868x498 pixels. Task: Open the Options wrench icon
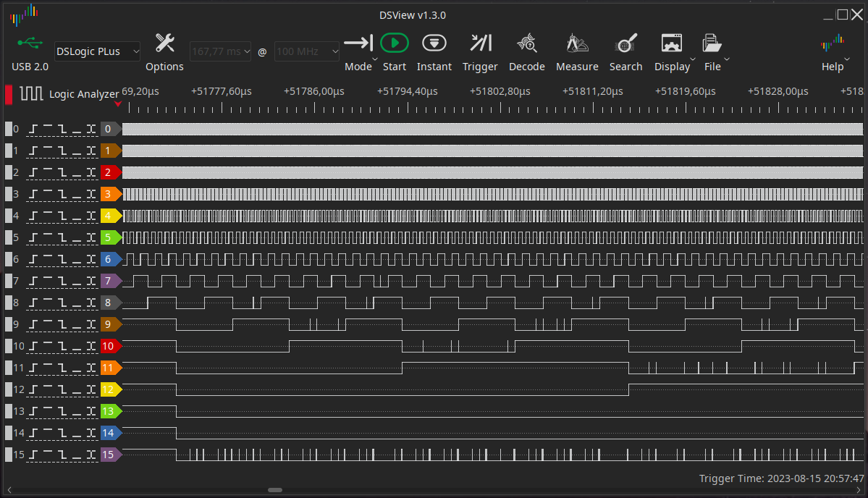pos(164,43)
